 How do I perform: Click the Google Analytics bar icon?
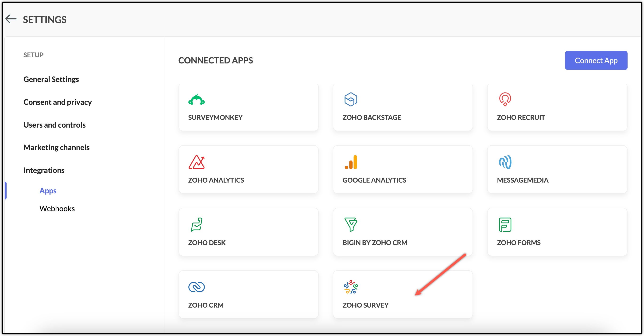351,162
